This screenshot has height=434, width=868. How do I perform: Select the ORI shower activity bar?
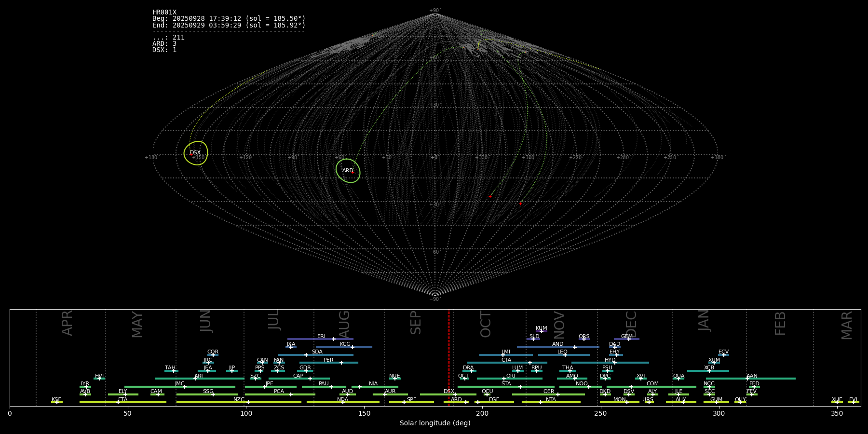tap(509, 379)
